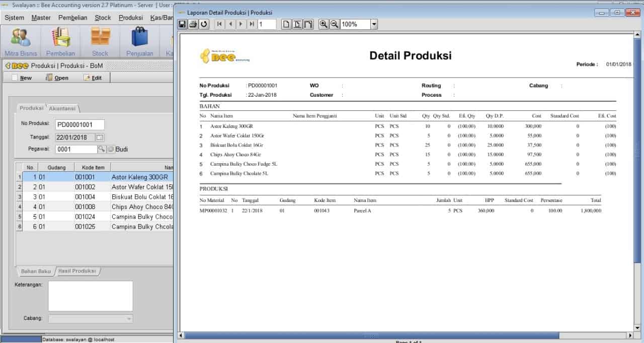Click total value 1,800,000 in report
This screenshot has height=343, width=644.
(x=590, y=211)
